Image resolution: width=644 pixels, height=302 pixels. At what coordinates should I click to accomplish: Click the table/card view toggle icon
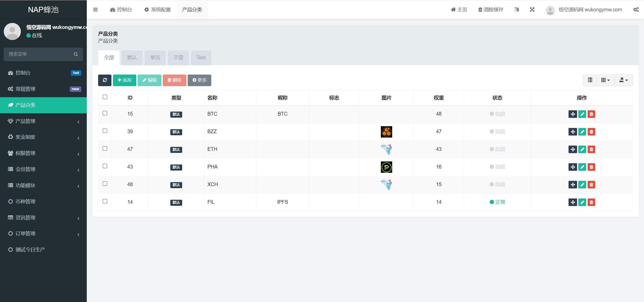coord(590,80)
